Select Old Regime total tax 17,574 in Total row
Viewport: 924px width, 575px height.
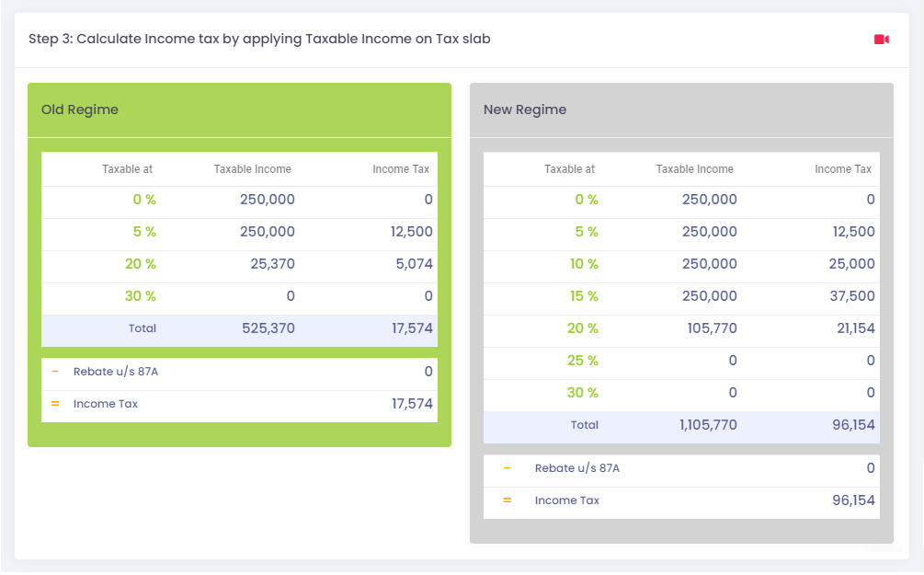(x=412, y=328)
